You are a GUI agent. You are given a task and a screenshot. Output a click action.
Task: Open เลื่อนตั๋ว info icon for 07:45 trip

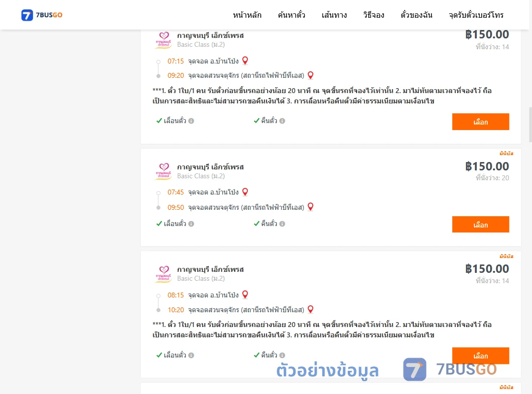click(191, 224)
